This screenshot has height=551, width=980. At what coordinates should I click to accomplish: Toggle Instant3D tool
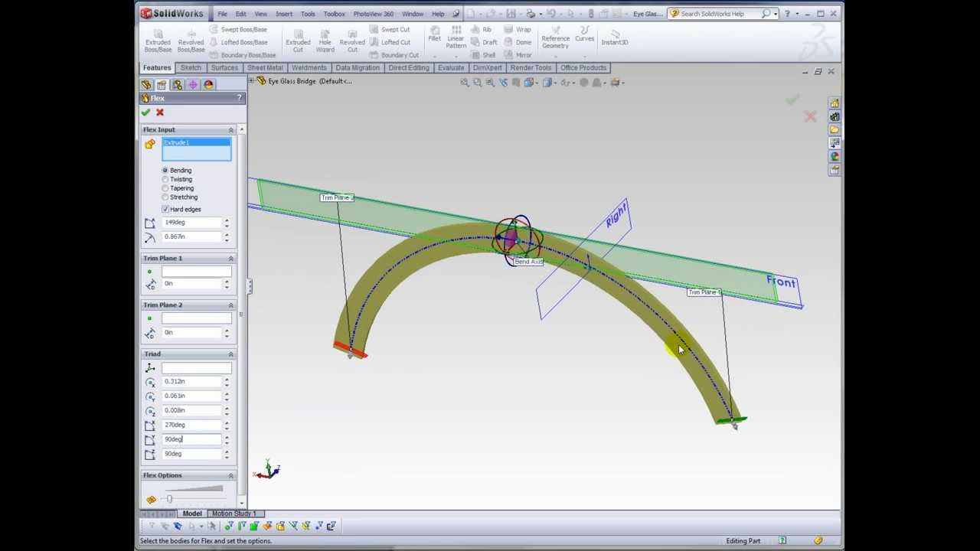click(x=615, y=38)
